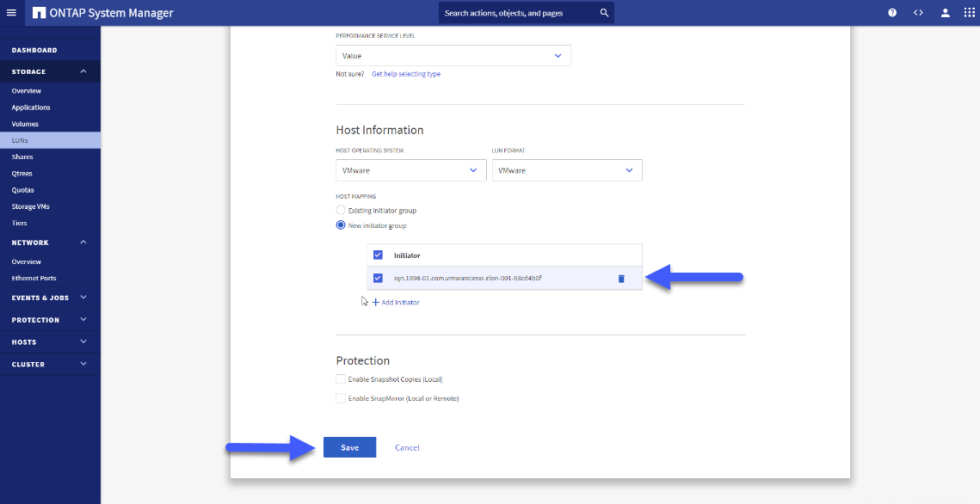Open Shares in sidebar
Screen dimensions: 980x504
22,157
